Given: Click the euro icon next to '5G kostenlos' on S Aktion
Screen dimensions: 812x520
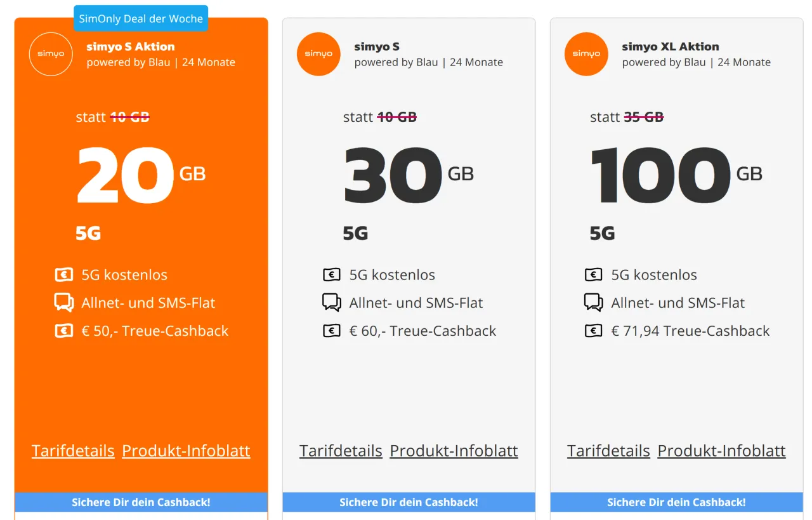Looking at the screenshot, I should click(63, 274).
